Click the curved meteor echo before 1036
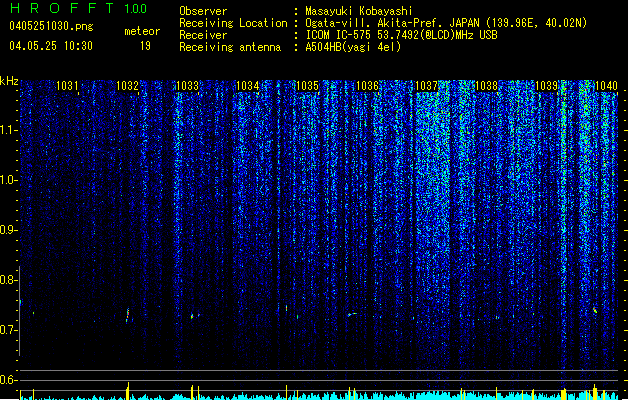The image size is (629, 400). click(x=352, y=314)
